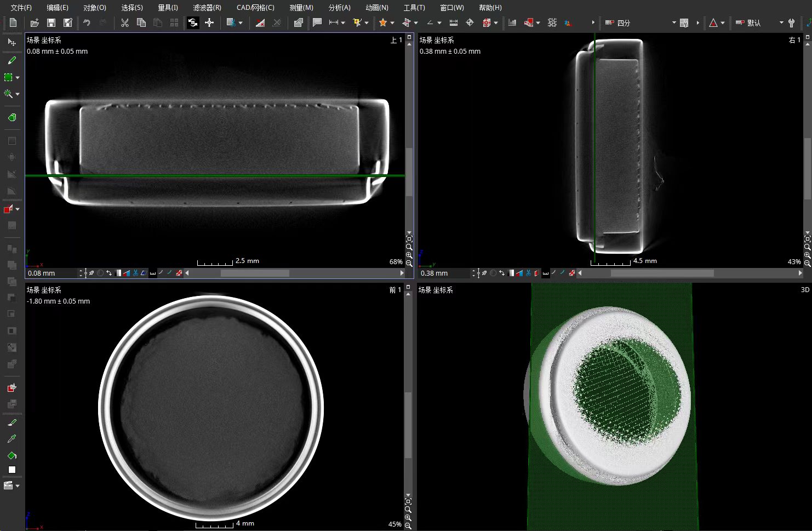This screenshot has height=531, width=812.
Task: Expand the star bookmark dropdown arrow
Action: pyautogui.click(x=392, y=23)
